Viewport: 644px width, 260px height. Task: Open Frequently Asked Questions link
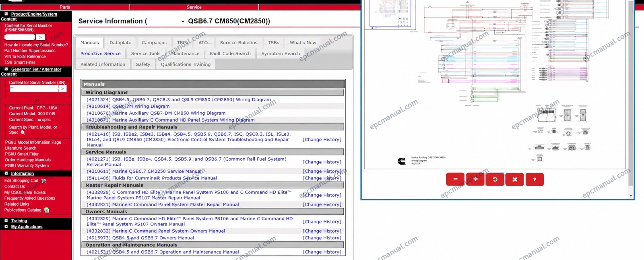tap(30, 198)
